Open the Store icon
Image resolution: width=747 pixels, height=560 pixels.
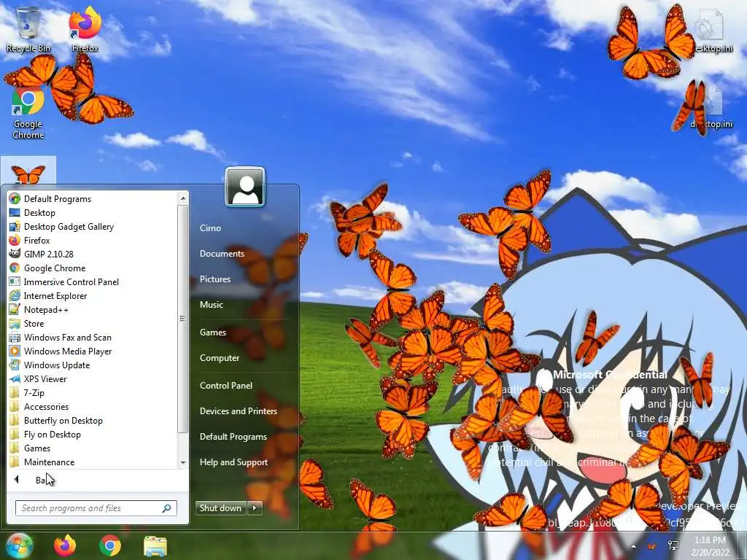click(x=15, y=323)
